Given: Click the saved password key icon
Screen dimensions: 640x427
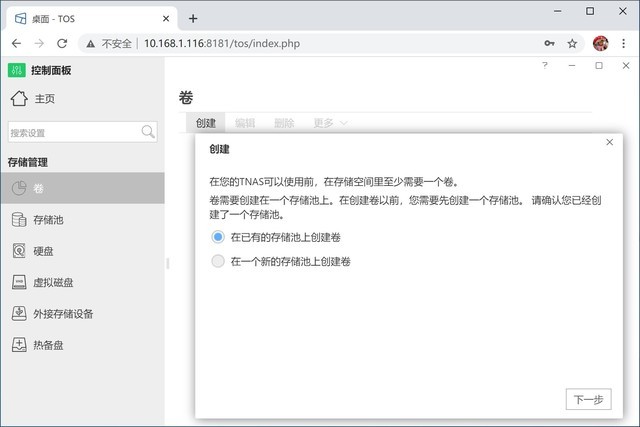Looking at the screenshot, I should [x=549, y=43].
